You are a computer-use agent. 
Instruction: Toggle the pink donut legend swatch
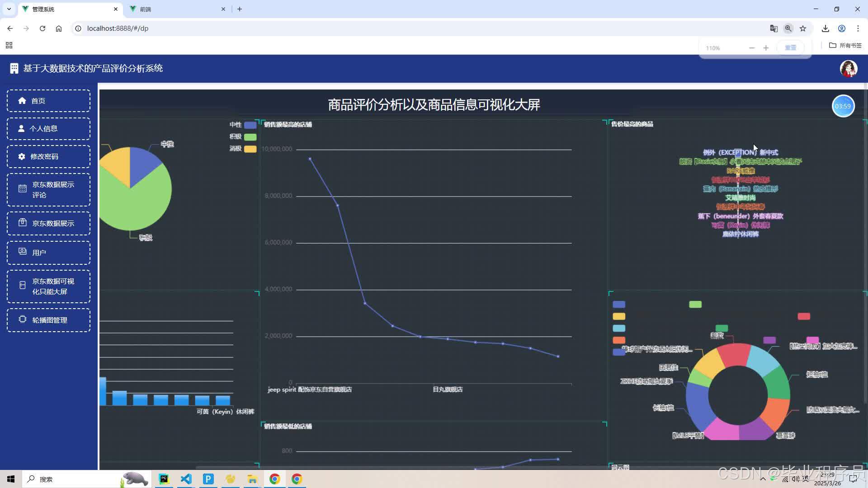(812, 340)
